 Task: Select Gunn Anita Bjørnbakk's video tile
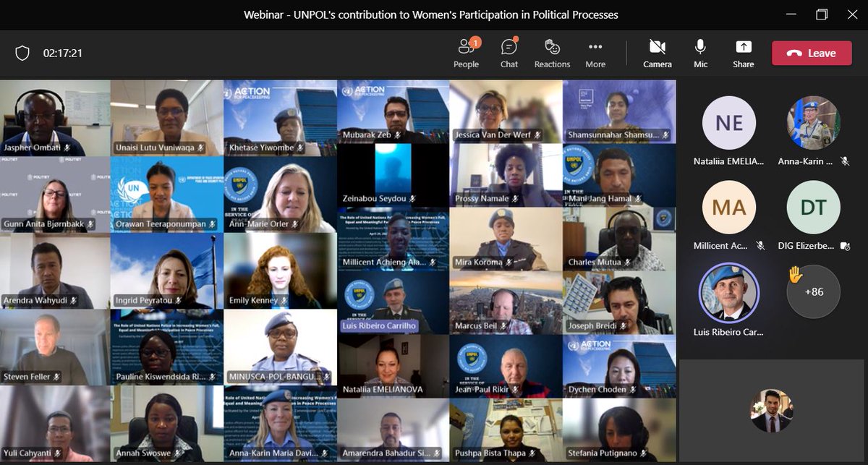(x=55, y=195)
